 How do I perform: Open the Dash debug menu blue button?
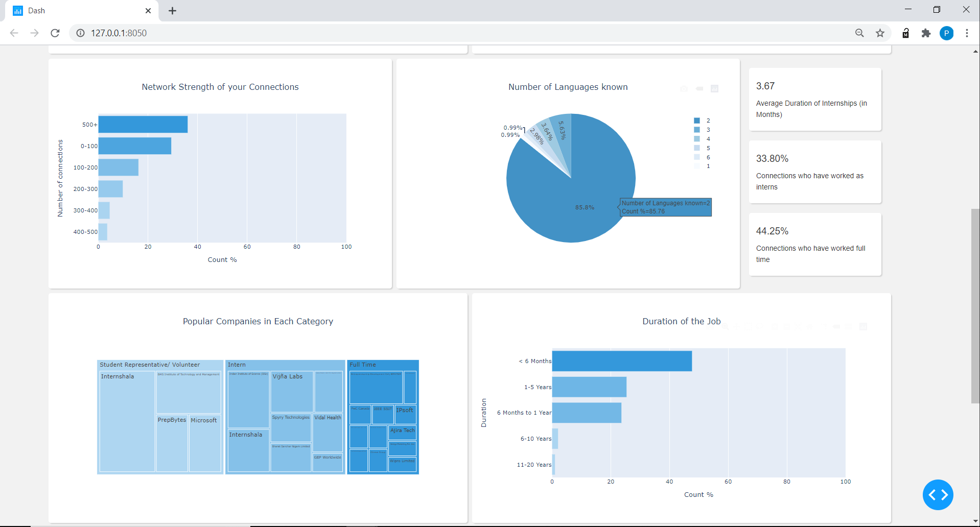(938, 494)
